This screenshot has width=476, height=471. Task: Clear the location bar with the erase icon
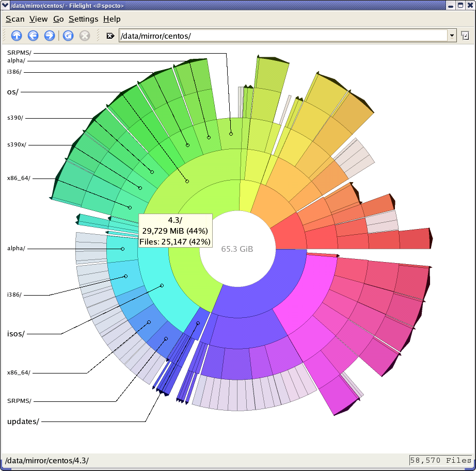pos(110,36)
